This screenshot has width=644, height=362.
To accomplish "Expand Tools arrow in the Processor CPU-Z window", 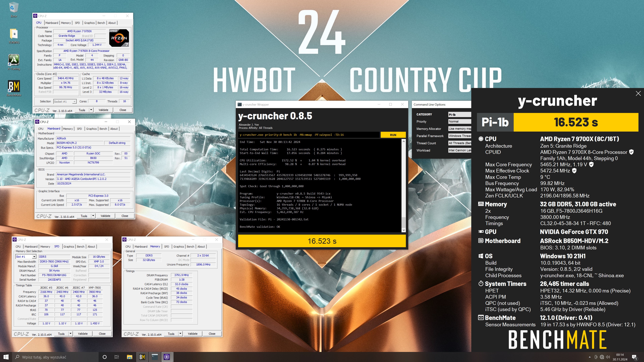I will click(91, 110).
